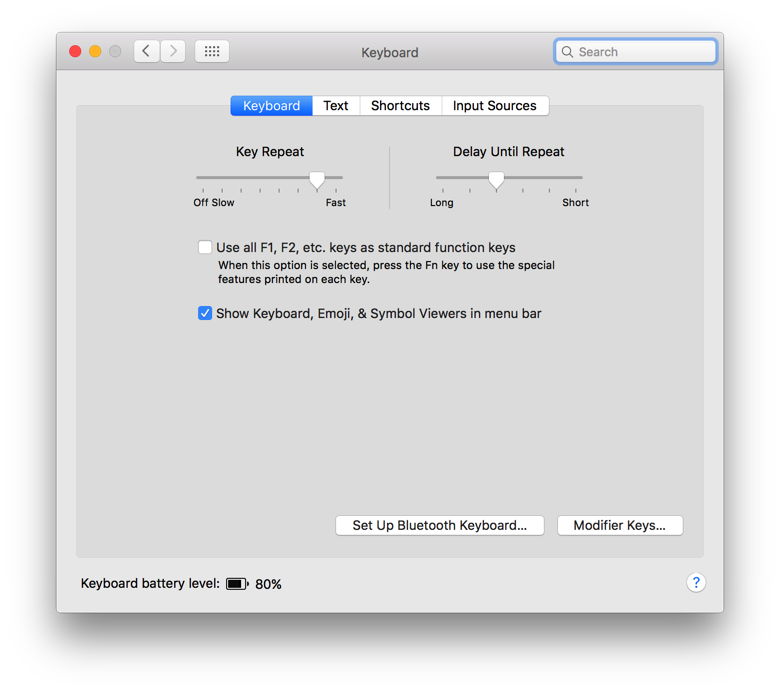
Task: Click the forward arrow in the toolbar
Action: [x=173, y=51]
